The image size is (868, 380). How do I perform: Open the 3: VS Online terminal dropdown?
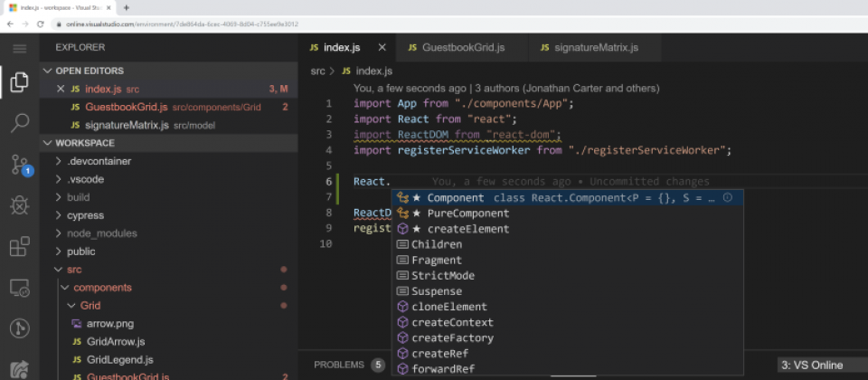tap(822, 365)
